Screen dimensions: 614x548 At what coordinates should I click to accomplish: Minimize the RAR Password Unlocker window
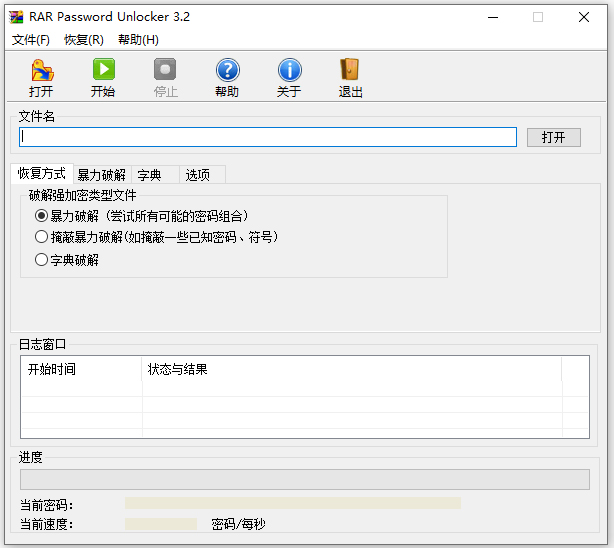tap(493, 17)
